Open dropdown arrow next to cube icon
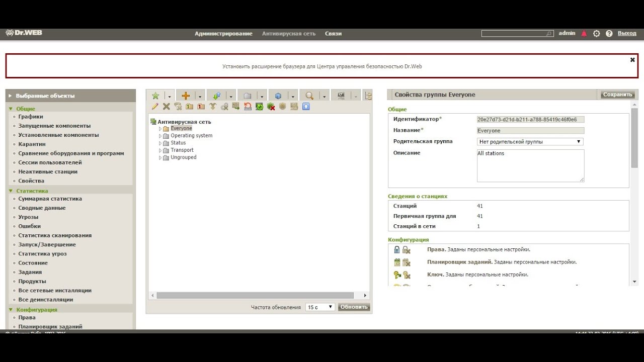The height and width of the screenshot is (362, 644). click(x=293, y=97)
